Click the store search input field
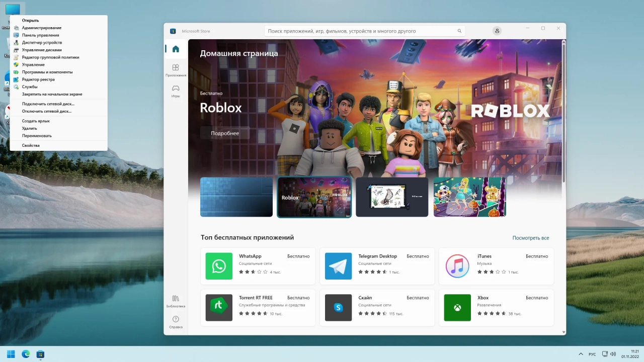The height and width of the screenshot is (362, 644). point(365,31)
